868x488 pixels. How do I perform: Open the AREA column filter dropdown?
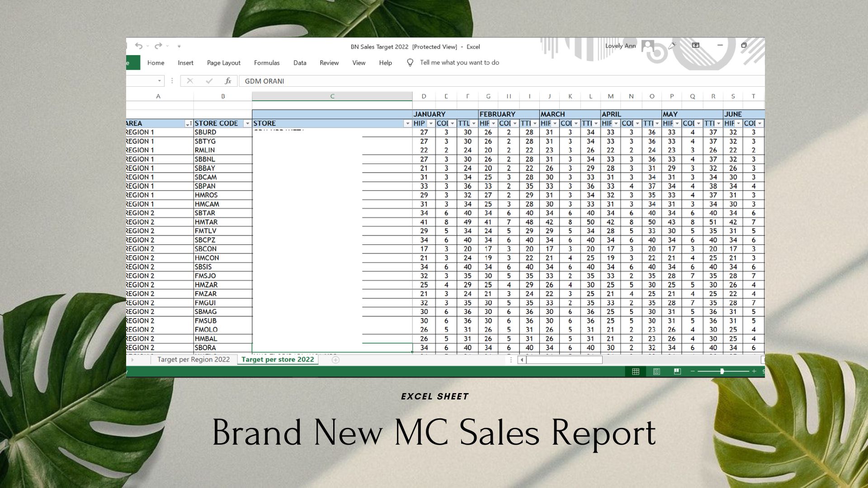[x=189, y=123]
